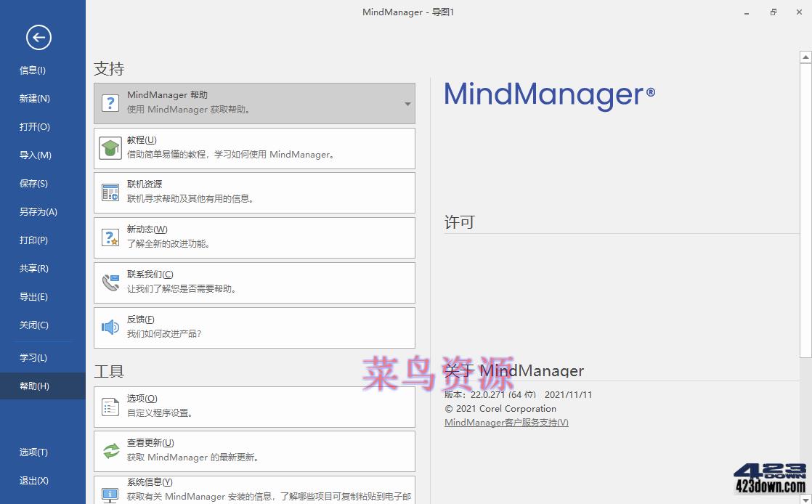Image resolution: width=812 pixels, height=504 pixels.
Task: Open the MindManager客户服务支持 link
Action: (506, 423)
